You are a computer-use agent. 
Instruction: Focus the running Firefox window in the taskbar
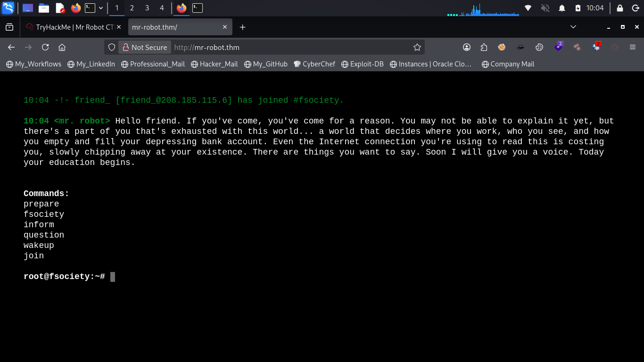(x=182, y=8)
